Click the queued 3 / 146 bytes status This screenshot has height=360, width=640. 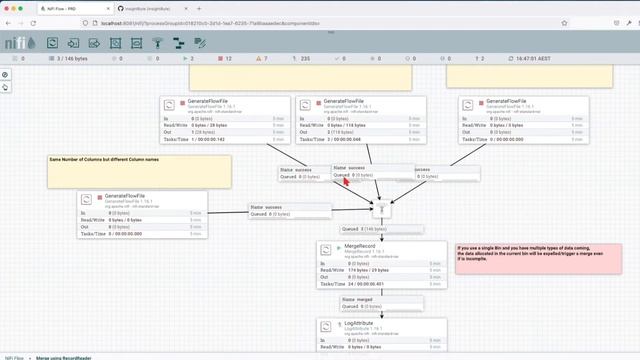tap(68, 59)
